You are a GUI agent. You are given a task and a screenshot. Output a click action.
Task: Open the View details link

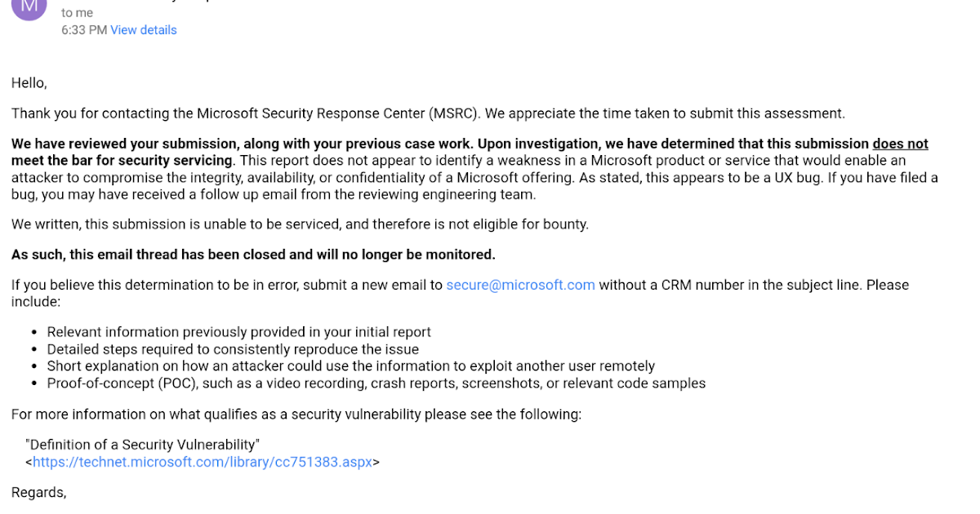click(x=144, y=30)
